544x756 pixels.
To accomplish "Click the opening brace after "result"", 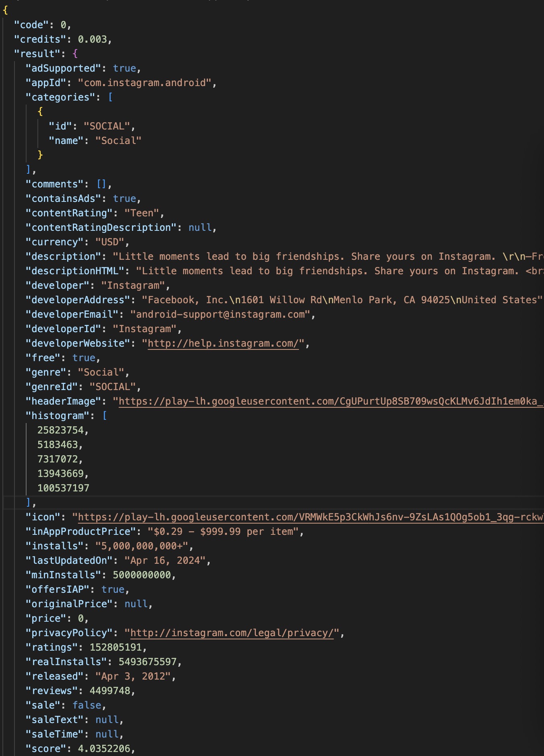I will pos(75,54).
